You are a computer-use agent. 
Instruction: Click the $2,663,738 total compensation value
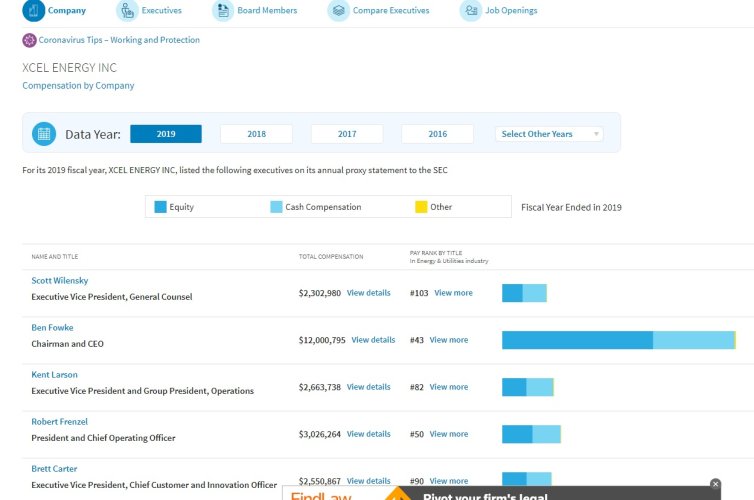pyautogui.click(x=320, y=387)
